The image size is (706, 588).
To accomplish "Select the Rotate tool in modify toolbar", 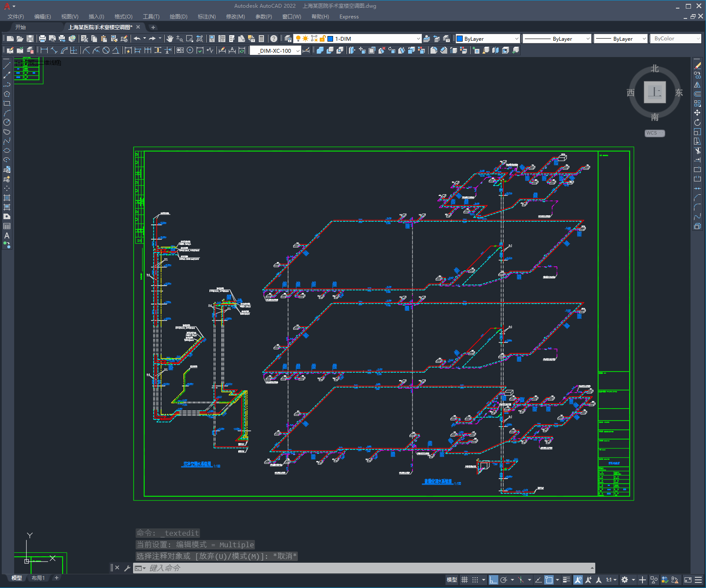I will pyautogui.click(x=697, y=122).
